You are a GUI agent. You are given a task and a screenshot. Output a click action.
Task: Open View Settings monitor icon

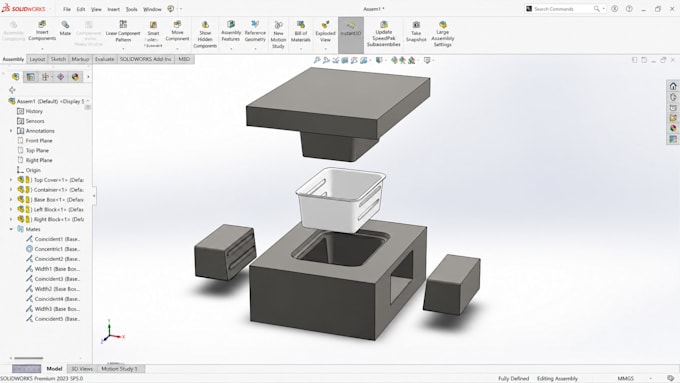point(427,60)
